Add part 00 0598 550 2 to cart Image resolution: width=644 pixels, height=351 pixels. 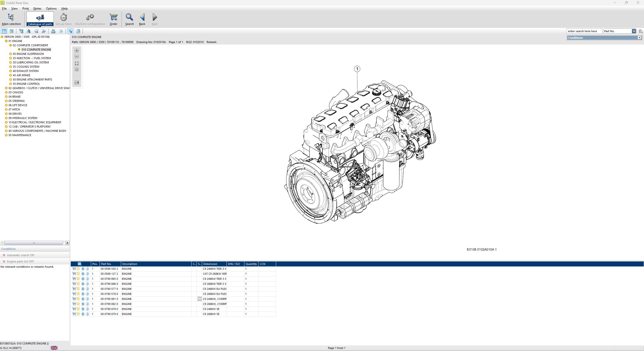tap(74, 269)
